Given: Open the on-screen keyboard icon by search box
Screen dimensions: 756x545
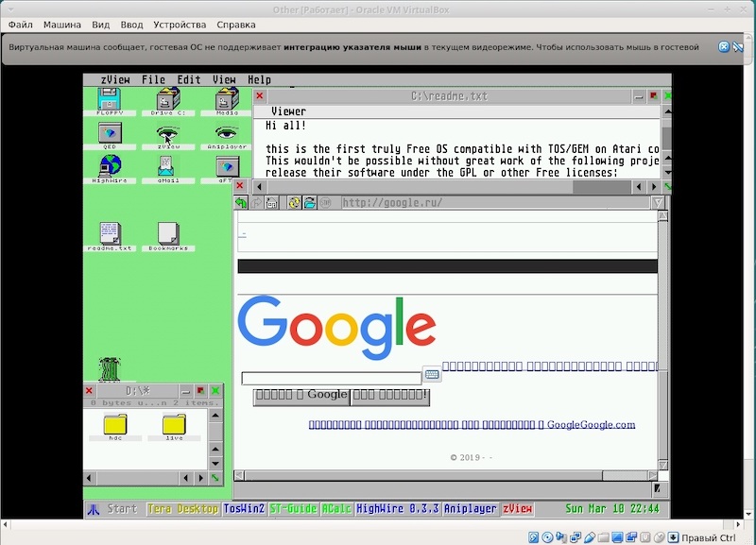Looking at the screenshot, I should coord(431,376).
